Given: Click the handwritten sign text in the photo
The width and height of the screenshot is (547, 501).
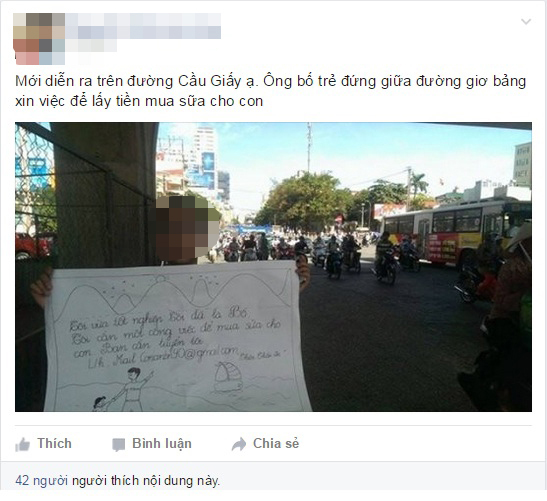Looking at the screenshot, I should coord(174,336).
